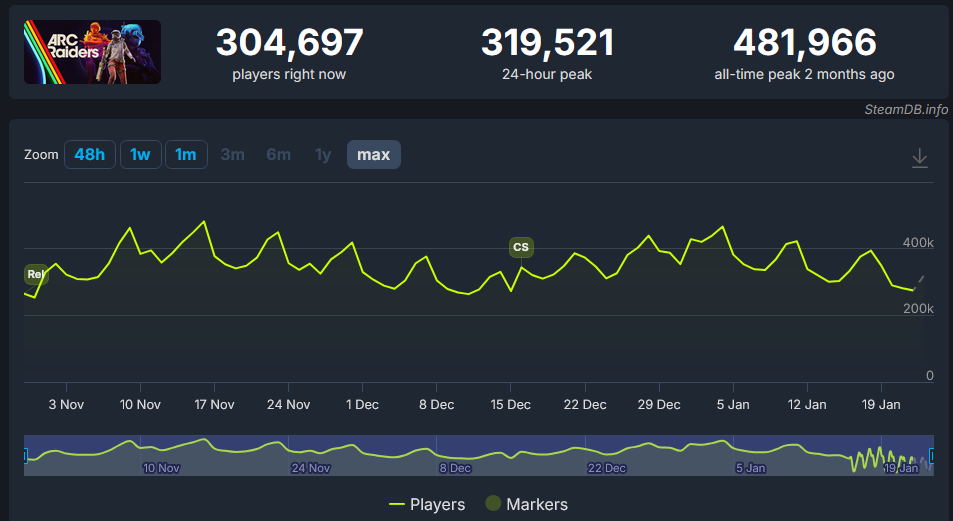Open the ARC Raiders game thumbnail
The width and height of the screenshot is (953, 521).
[x=92, y=52]
